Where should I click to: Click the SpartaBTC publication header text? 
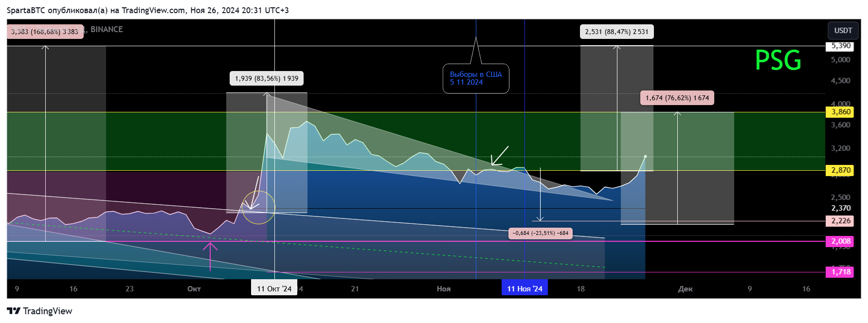[x=147, y=10]
